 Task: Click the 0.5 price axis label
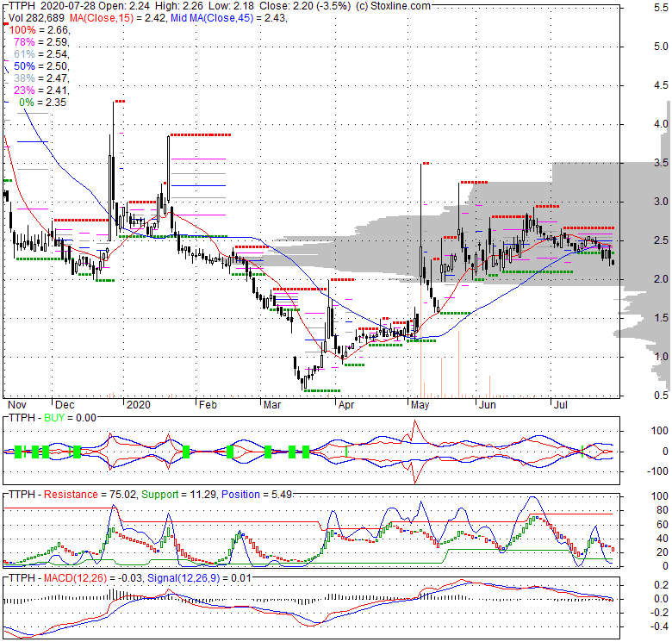coord(661,396)
